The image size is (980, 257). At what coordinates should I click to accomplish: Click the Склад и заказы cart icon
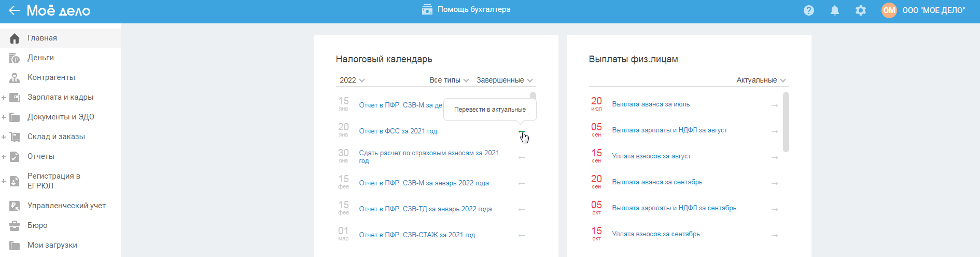click(x=15, y=137)
